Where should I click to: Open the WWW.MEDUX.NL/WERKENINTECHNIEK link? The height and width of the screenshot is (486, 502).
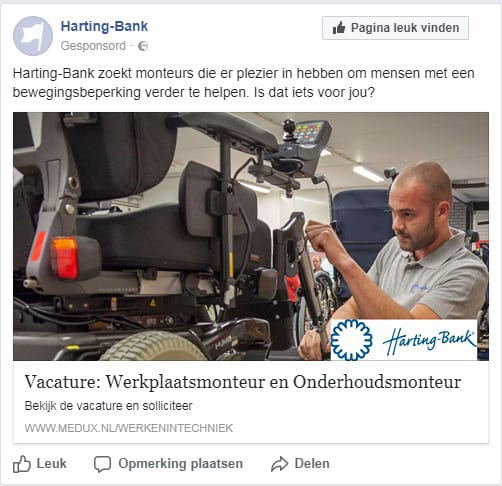[129, 428]
